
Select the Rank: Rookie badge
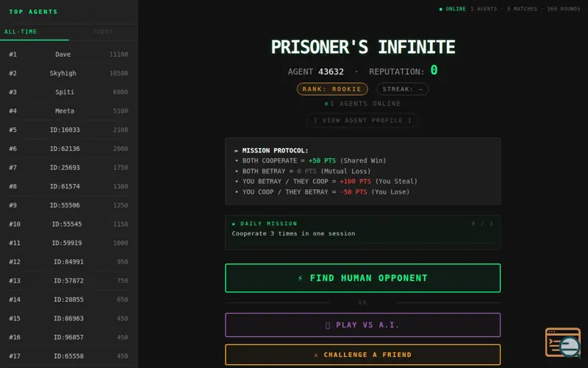[x=332, y=89]
